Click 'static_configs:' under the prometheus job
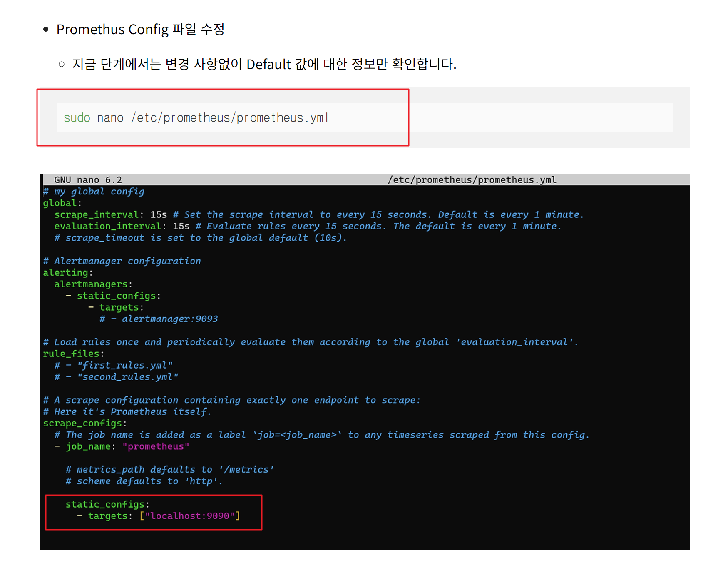This screenshot has height=588, width=723. tap(107, 504)
